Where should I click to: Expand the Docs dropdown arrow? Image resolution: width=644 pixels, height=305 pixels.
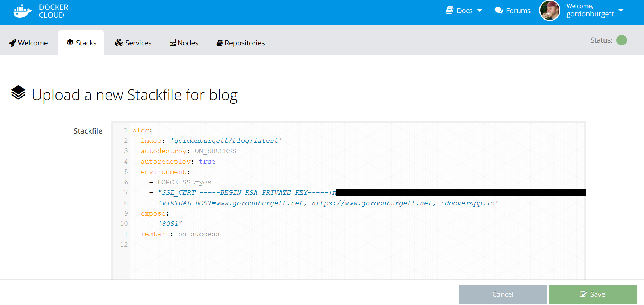click(x=480, y=10)
